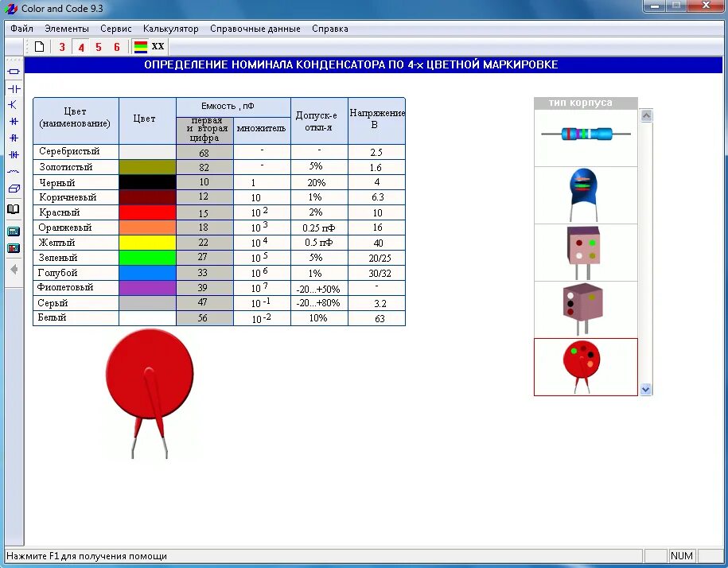Open the blue calculator icon in the sidebar
This screenshot has width=728, height=568.
click(14, 231)
